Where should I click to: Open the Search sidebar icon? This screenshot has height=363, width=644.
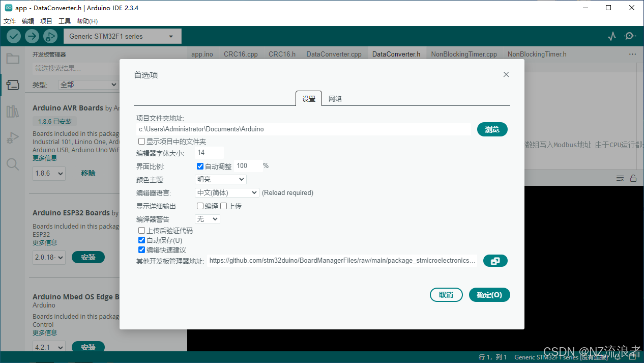13,164
